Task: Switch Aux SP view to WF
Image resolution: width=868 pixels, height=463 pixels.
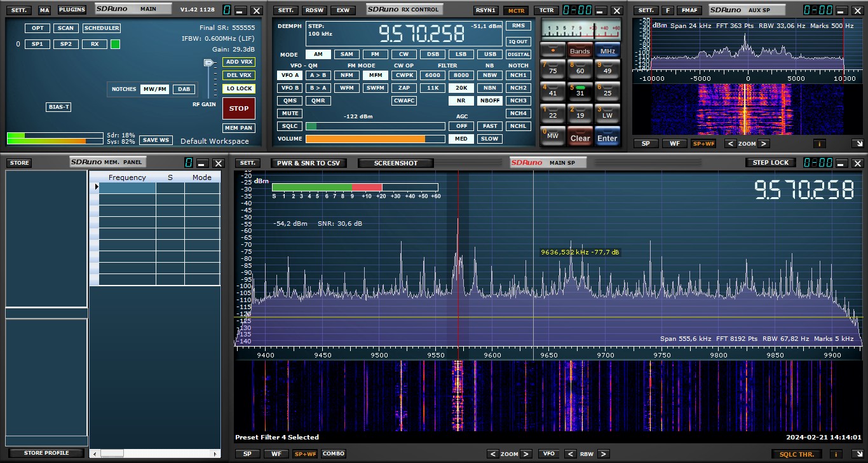Action: [674, 144]
